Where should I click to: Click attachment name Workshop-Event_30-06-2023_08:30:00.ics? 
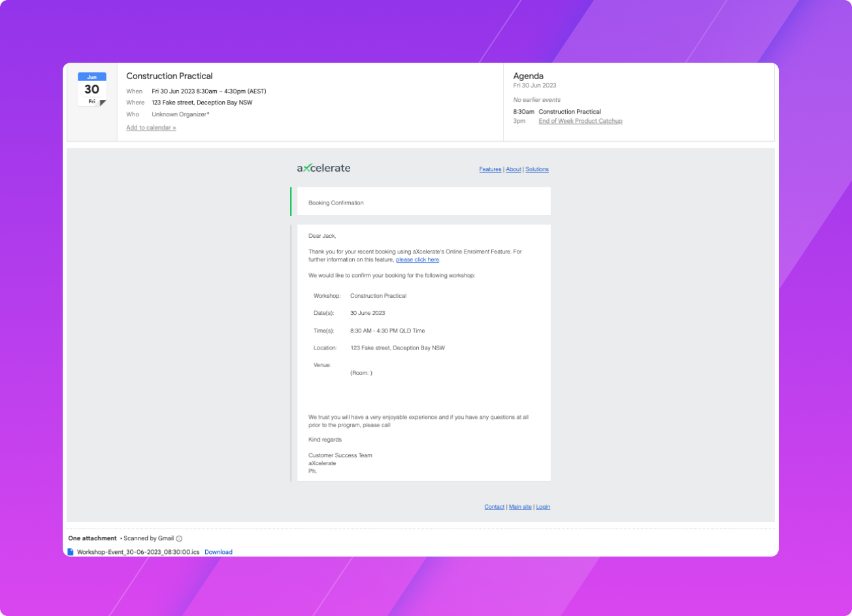tap(138, 552)
